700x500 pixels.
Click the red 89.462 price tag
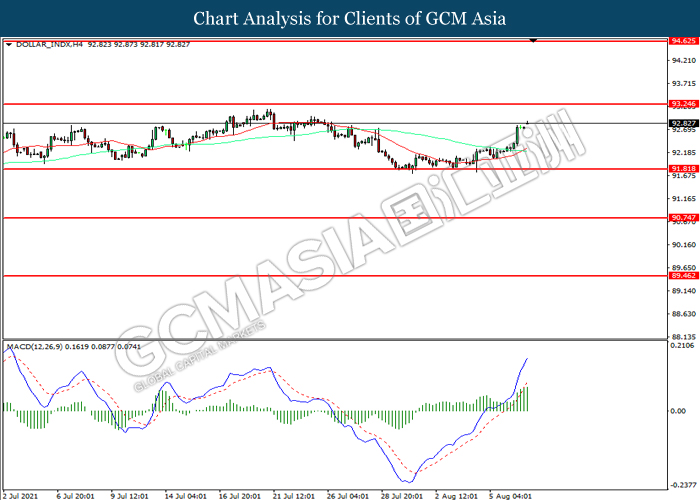(x=682, y=275)
